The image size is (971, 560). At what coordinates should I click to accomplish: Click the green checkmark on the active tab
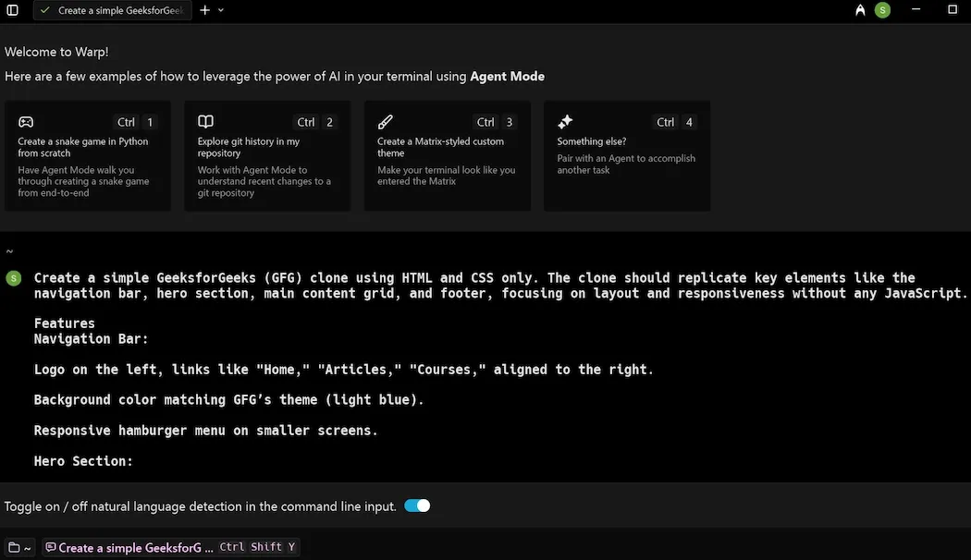(43, 10)
